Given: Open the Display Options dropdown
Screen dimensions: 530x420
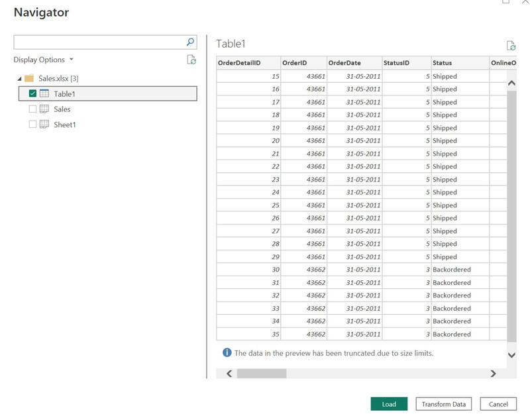Looking at the screenshot, I should point(43,60).
